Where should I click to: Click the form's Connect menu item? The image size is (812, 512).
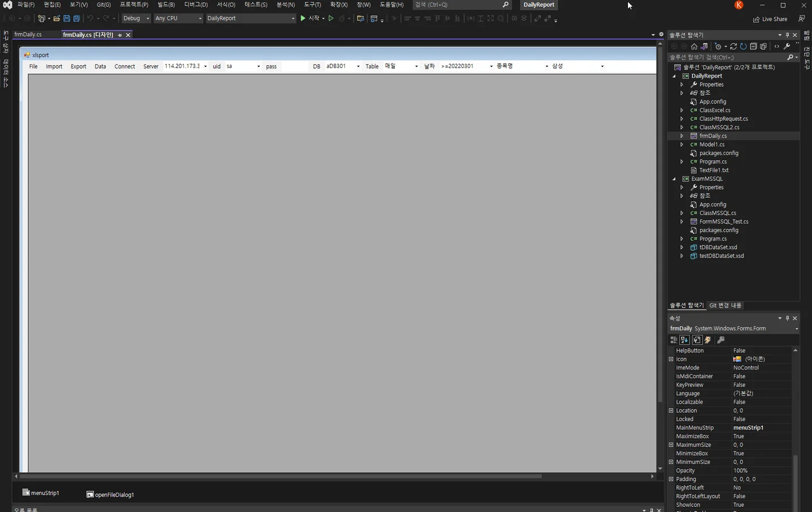(124, 66)
